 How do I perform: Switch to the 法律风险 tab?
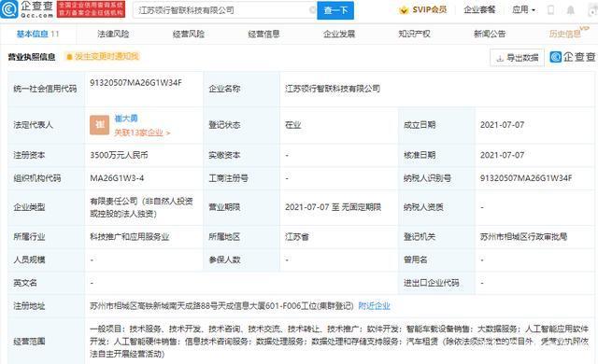113,34
